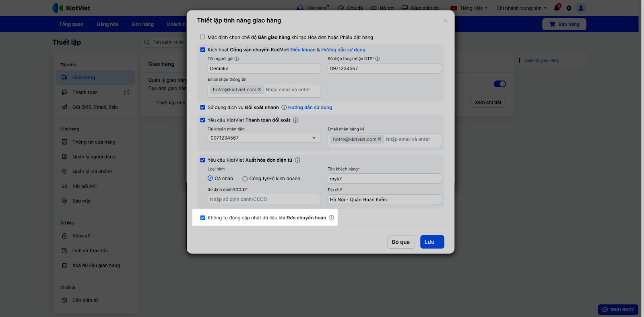Click the Lưu button
The height and width of the screenshot is (317, 644).
click(x=432, y=242)
